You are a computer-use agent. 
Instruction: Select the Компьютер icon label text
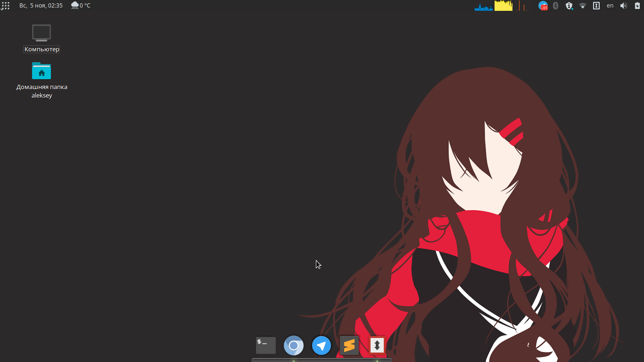coord(42,49)
